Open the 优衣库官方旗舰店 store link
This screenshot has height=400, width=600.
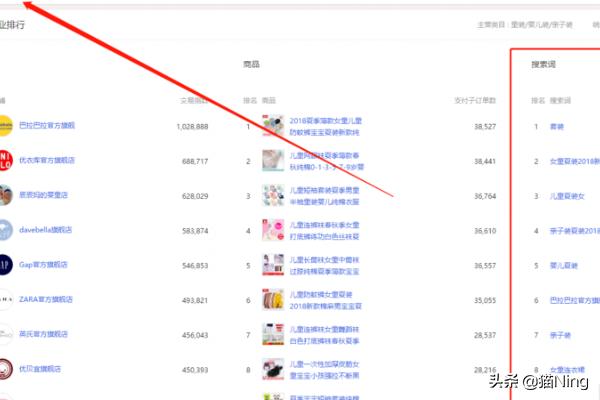tap(47, 160)
